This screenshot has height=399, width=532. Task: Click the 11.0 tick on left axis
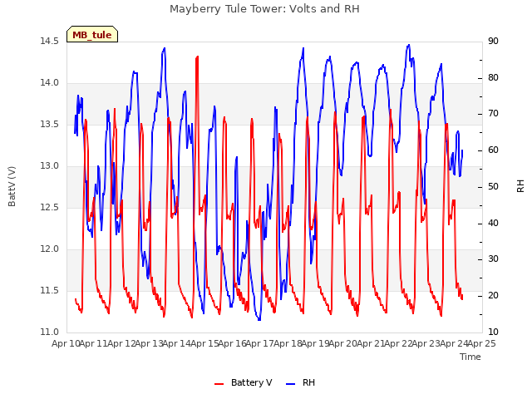tap(50, 332)
